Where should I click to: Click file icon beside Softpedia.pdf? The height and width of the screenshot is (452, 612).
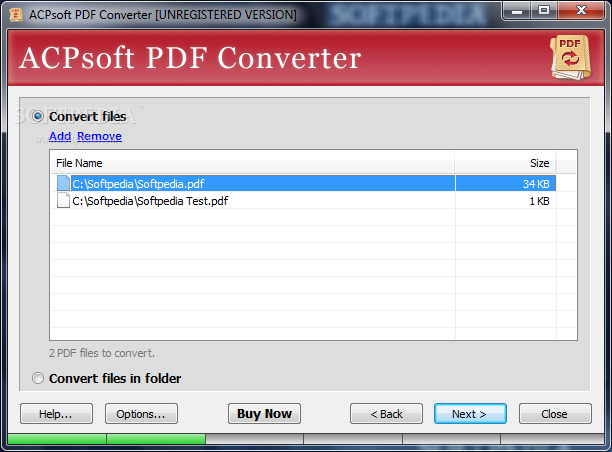pyautogui.click(x=63, y=183)
